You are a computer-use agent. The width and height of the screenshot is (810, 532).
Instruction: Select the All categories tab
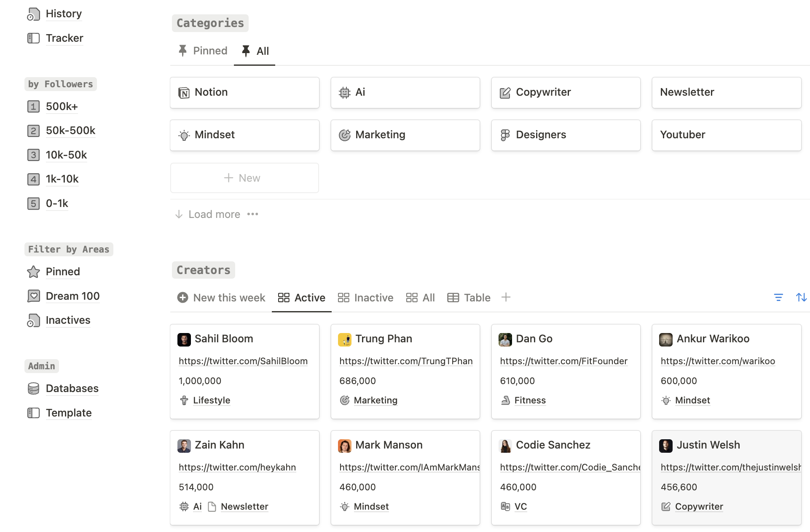pos(255,51)
